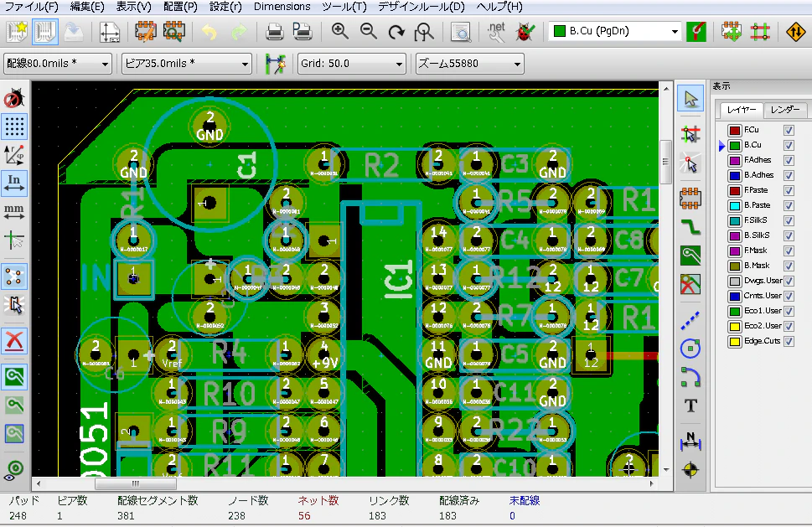Toggle visibility of F.Adhes layer
This screenshot has height=527, width=812.
coord(789,161)
